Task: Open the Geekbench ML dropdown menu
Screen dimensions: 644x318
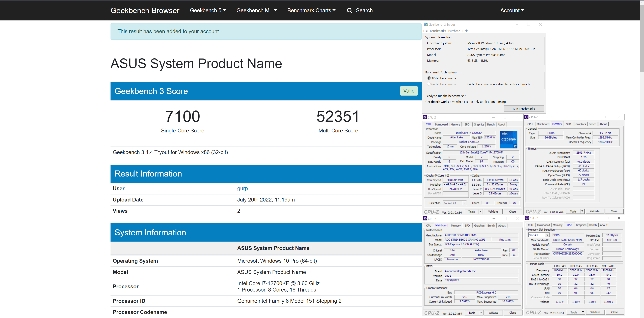Action: point(256,11)
